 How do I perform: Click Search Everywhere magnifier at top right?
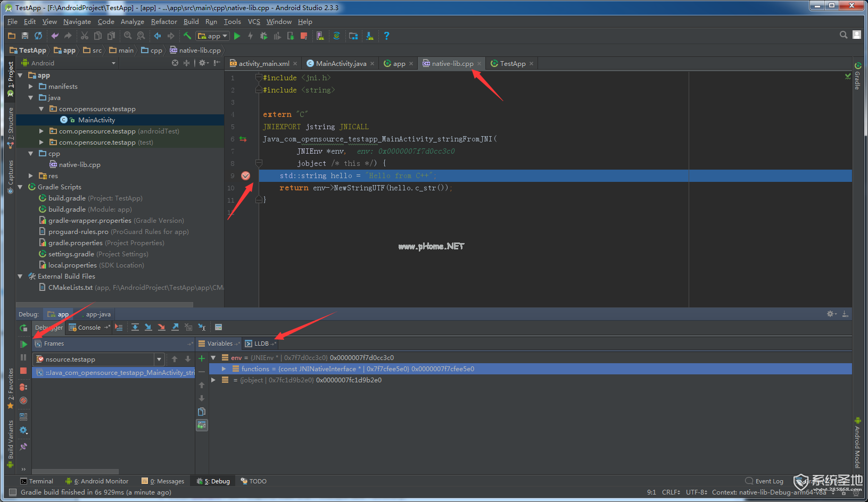[x=844, y=35]
